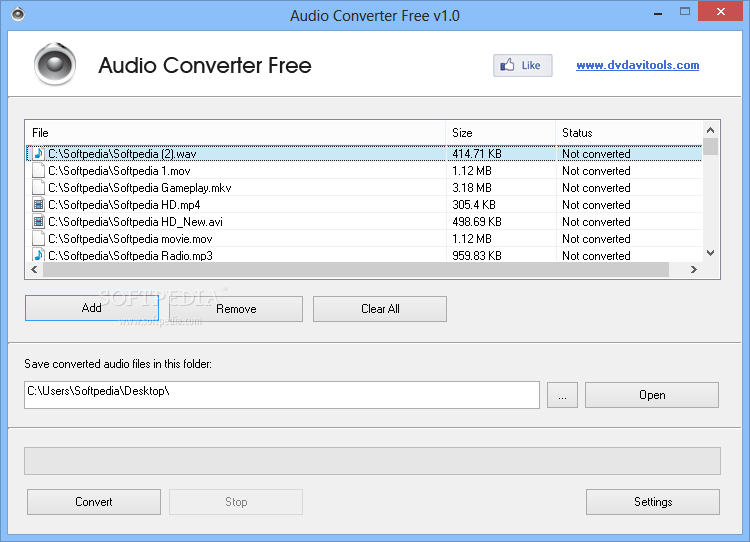
Task: Click the ... browse folder button
Action: pyautogui.click(x=562, y=395)
